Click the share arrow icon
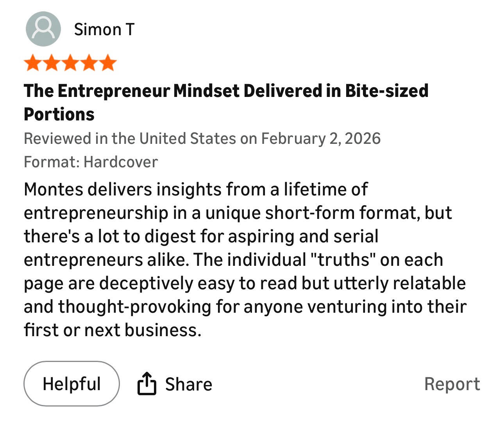Viewport: 504px width, 421px height. [x=147, y=383]
